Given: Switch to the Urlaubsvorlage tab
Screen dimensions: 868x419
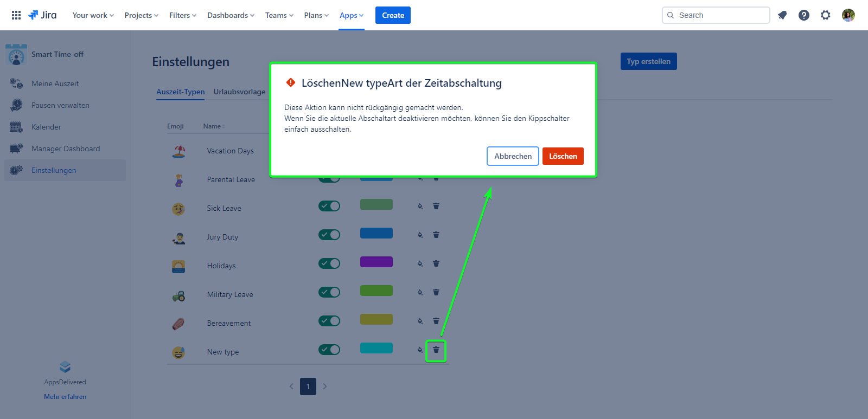Looking at the screenshot, I should [x=239, y=92].
